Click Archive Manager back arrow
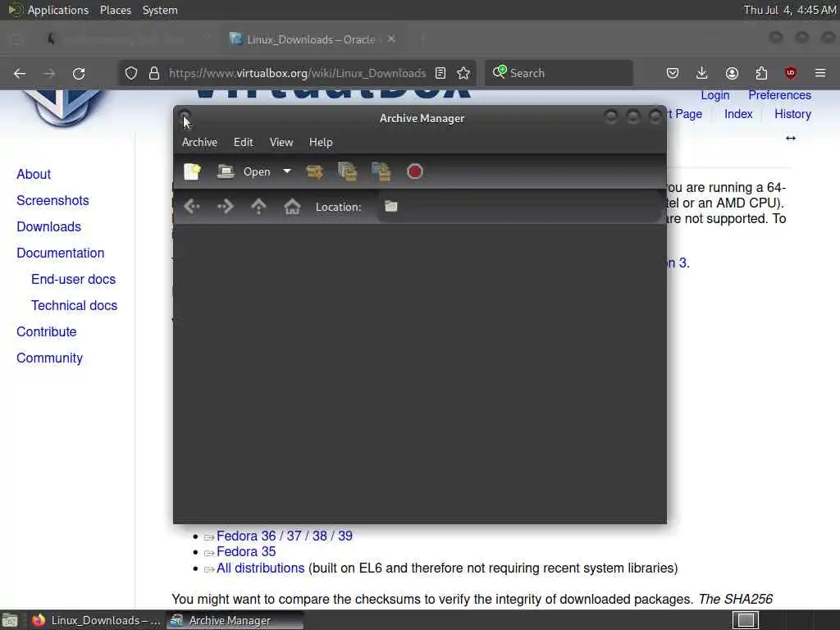 tap(192, 206)
